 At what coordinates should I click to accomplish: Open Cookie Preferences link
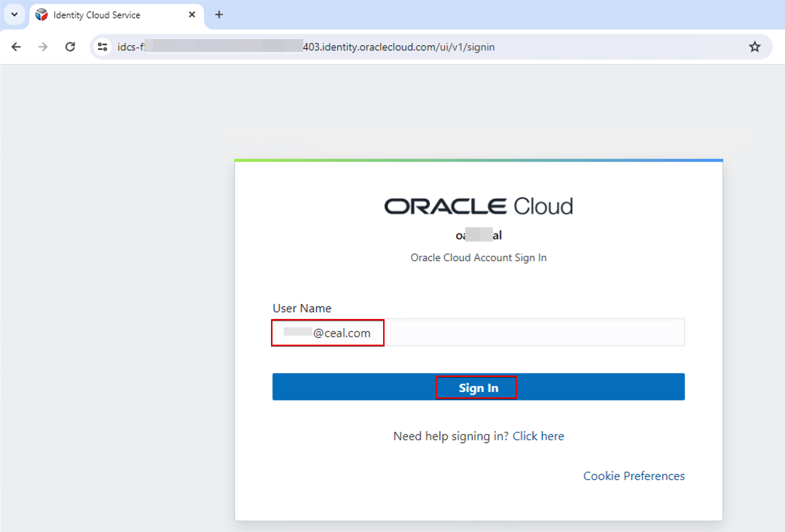click(634, 476)
